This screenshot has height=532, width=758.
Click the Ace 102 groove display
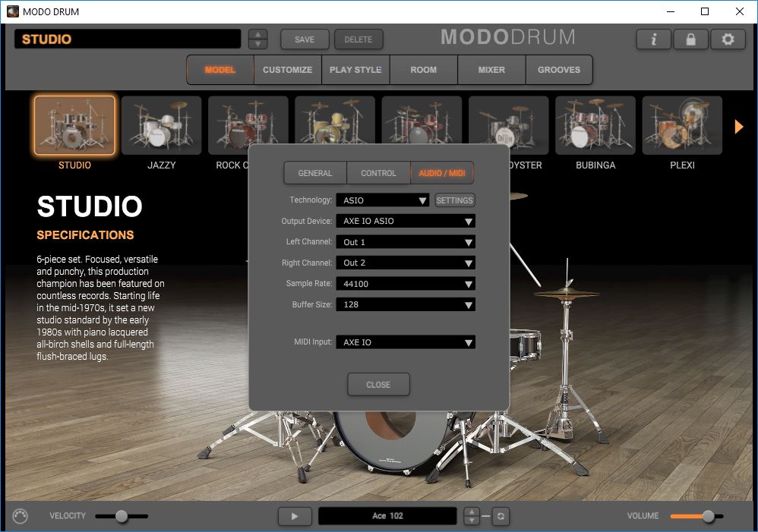pos(387,516)
